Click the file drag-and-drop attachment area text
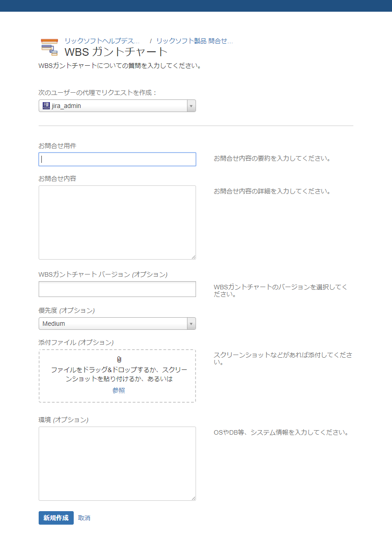Viewport: 392px width, 535px height. coord(119,374)
